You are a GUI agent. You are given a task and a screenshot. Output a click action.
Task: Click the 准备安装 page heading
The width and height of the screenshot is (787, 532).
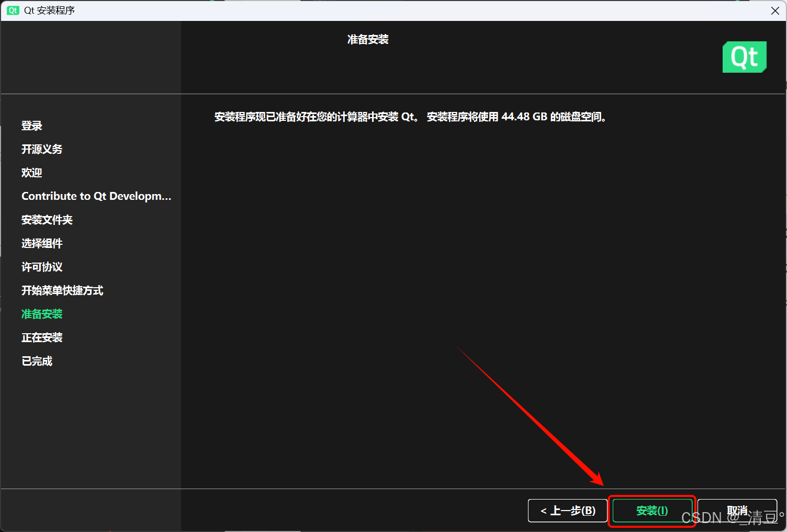point(368,39)
